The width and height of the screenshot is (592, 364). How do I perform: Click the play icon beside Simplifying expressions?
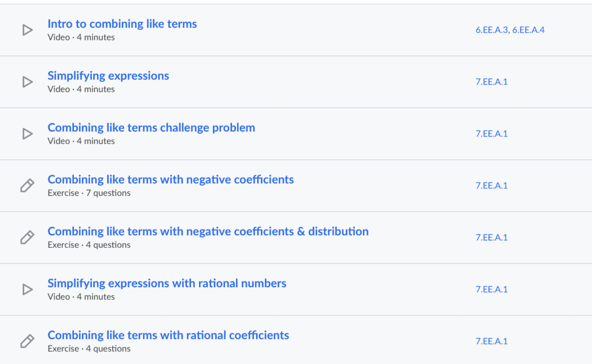pyautogui.click(x=27, y=82)
